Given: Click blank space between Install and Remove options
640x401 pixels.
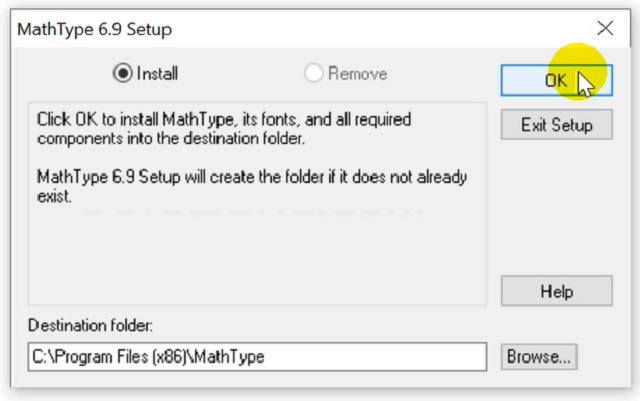Looking at the screenshot, I should pos(240,73).
